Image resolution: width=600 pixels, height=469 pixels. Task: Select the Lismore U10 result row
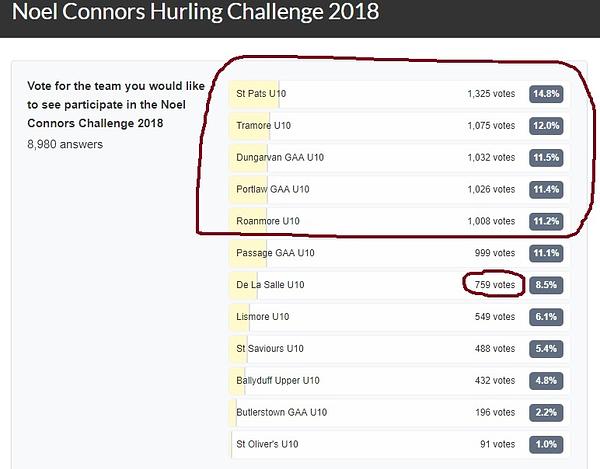tap(399, 317)
